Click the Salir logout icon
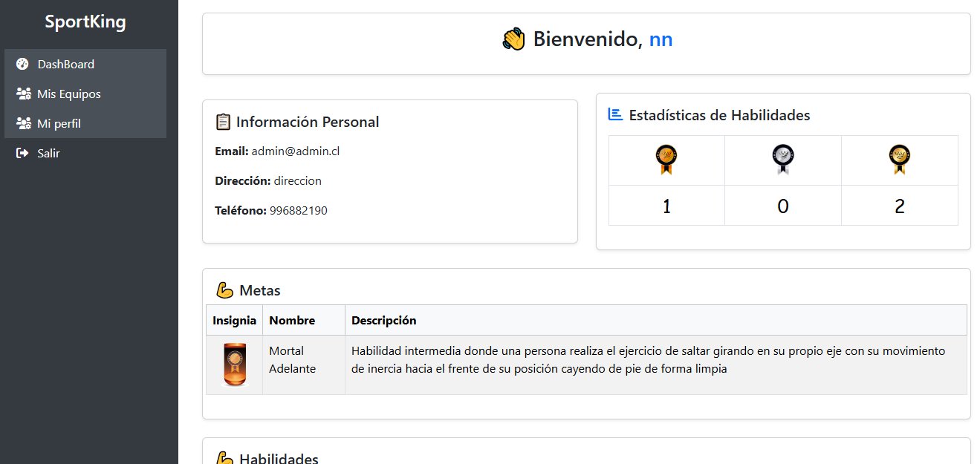Screen dimensions: 980x464 point(23,153)
